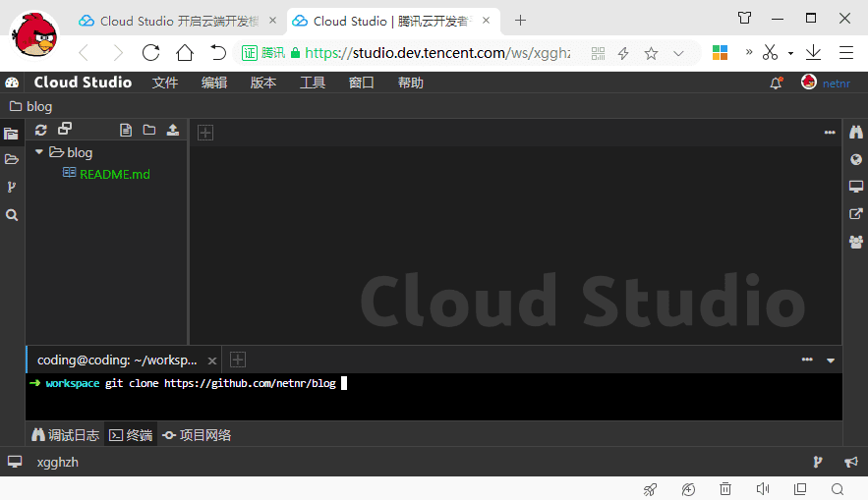Viewport: 868px width, 500px height.
Task: Click the collapse-all icon in file panel
Action: [65, 130]
